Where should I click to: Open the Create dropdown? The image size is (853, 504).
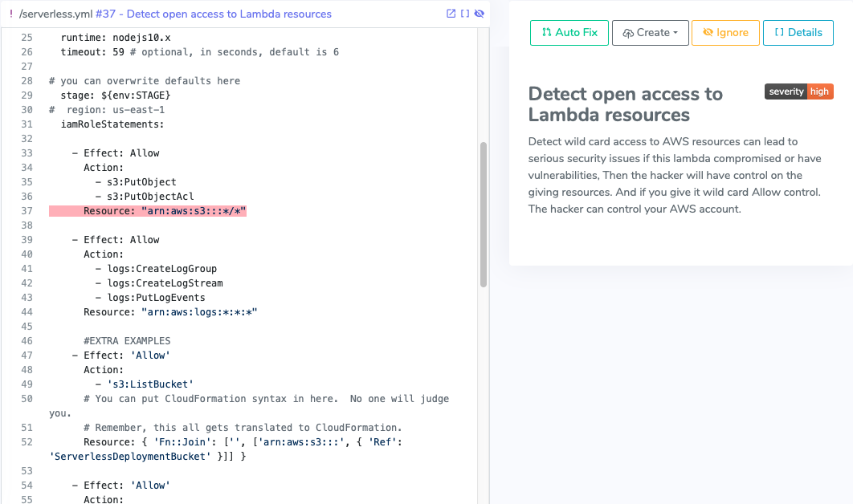click(x=650, y=33)
